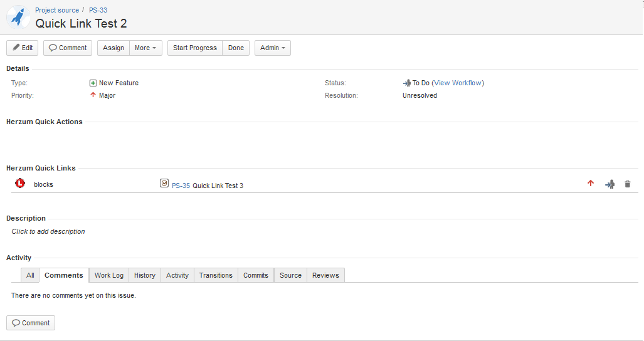Mark the issue as Done
Viewport: 644px width, 341px height.
[x=236, y=48]
